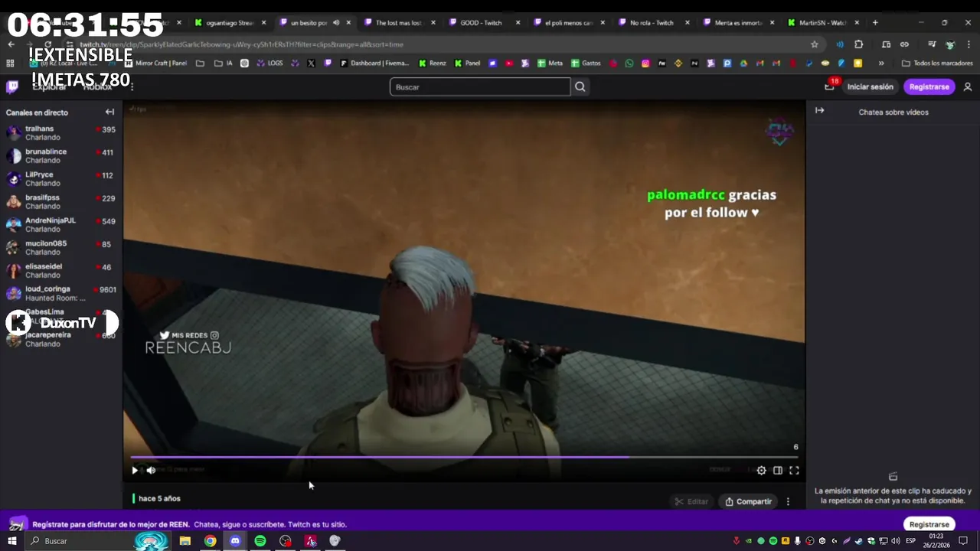Click the Compartir share button
The image size is (980, 551).
[x=749, y=501]
